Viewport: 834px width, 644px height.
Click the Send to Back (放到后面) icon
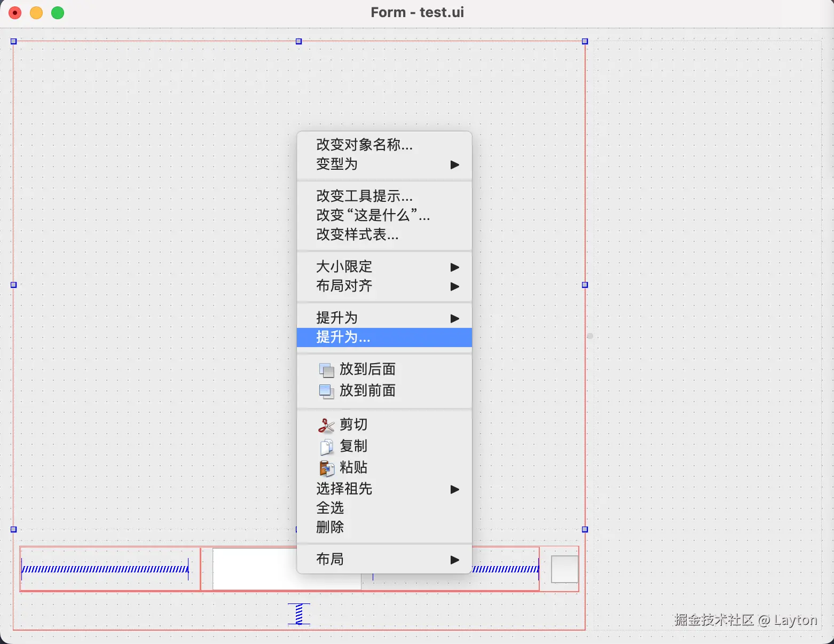point(326,369)
